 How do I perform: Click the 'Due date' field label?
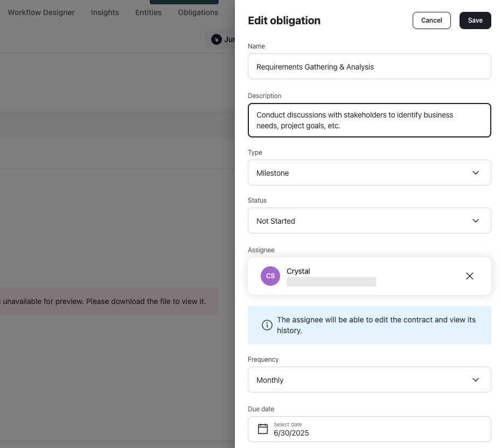click(261, 409)
